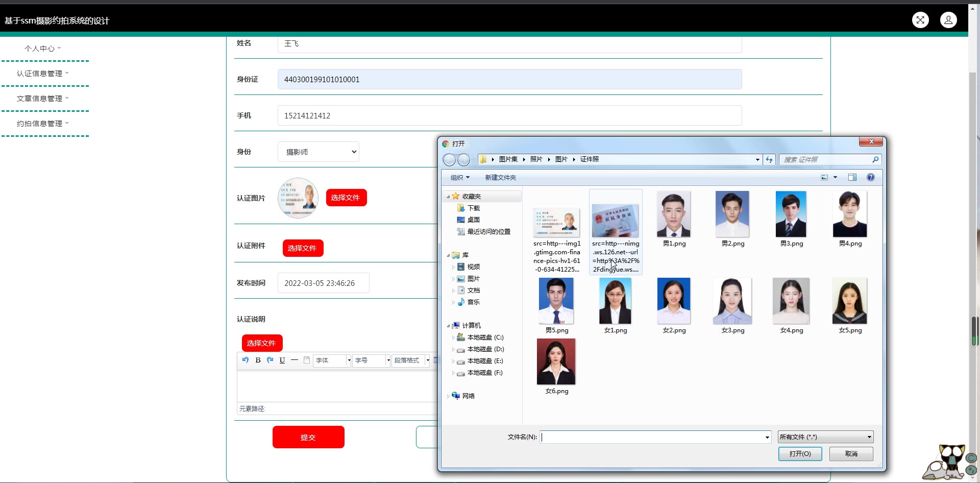Click 选择文件 beside 认证图片
This screenshot has width=980, height=483.
tap(346, 198)
